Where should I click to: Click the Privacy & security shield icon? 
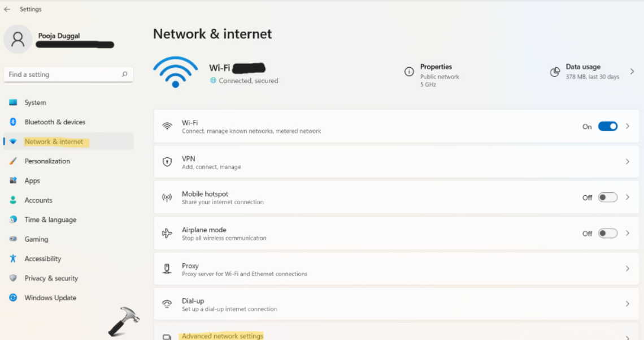[13, 278]
